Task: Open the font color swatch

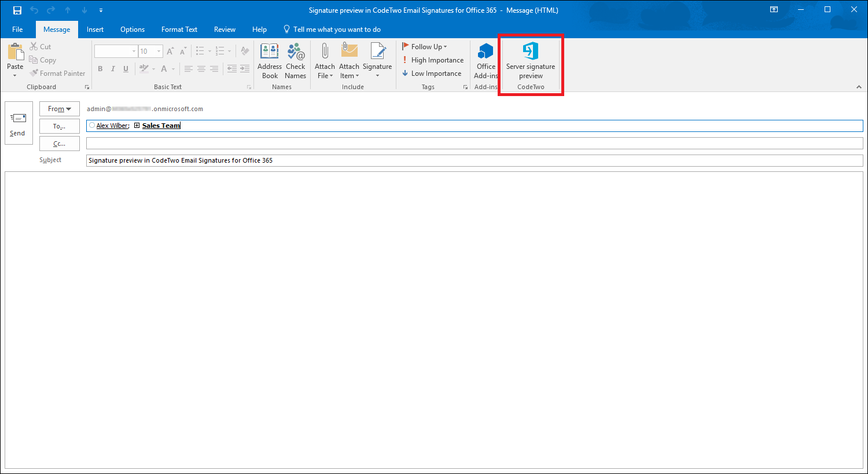Action: [x=165, y=69]
